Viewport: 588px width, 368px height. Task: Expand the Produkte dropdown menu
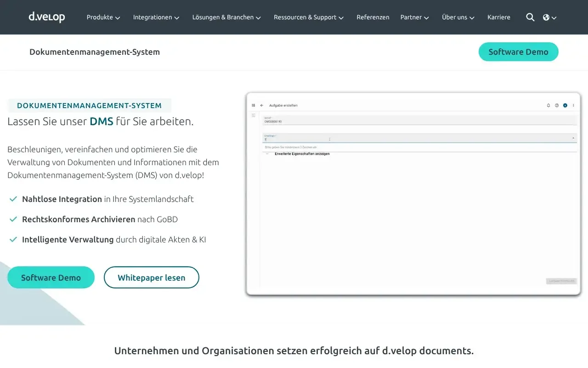pos(103,17)
